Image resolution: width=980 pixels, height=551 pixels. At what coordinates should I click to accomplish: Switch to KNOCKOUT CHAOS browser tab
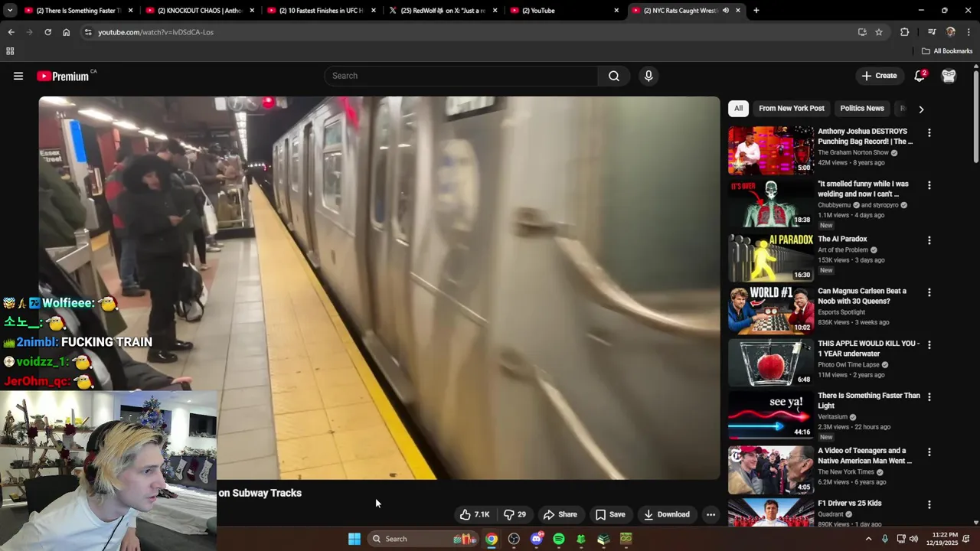[199, 11]
